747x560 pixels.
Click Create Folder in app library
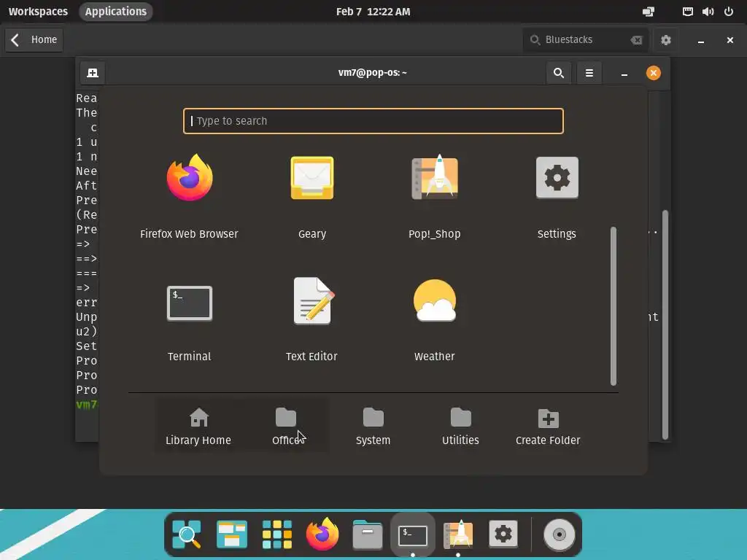pos(548,426)
